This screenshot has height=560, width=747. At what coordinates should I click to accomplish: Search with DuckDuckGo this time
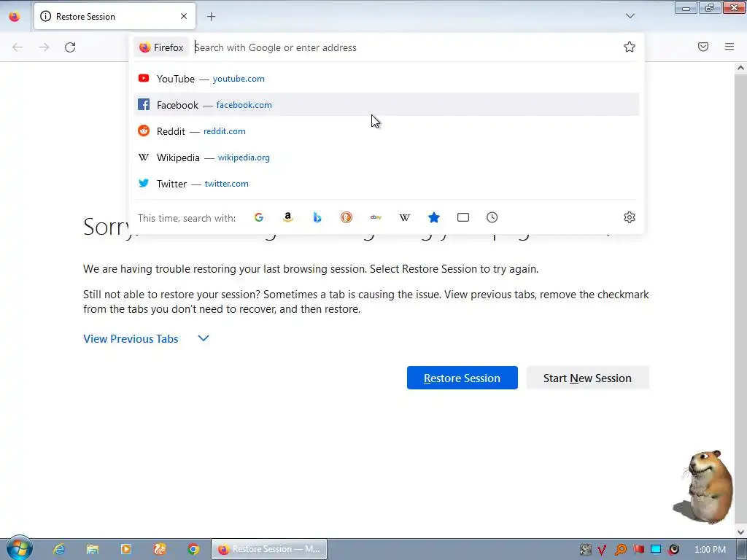point(347,217)
